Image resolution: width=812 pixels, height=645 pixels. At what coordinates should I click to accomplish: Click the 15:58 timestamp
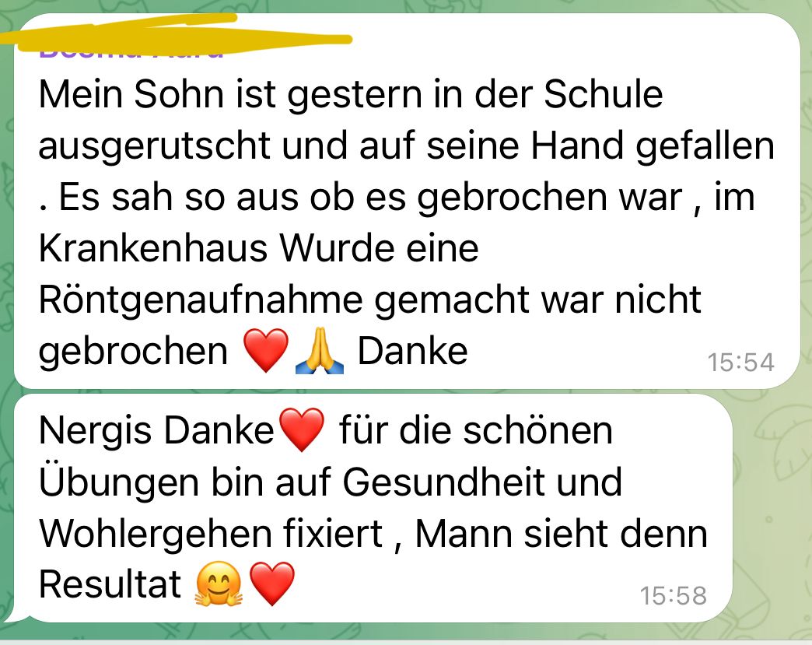[x=674, y=595]
